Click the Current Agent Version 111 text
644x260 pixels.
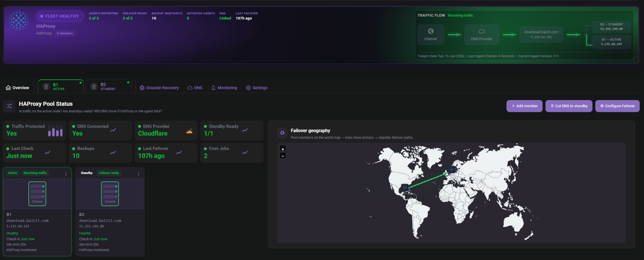(538, 56)
